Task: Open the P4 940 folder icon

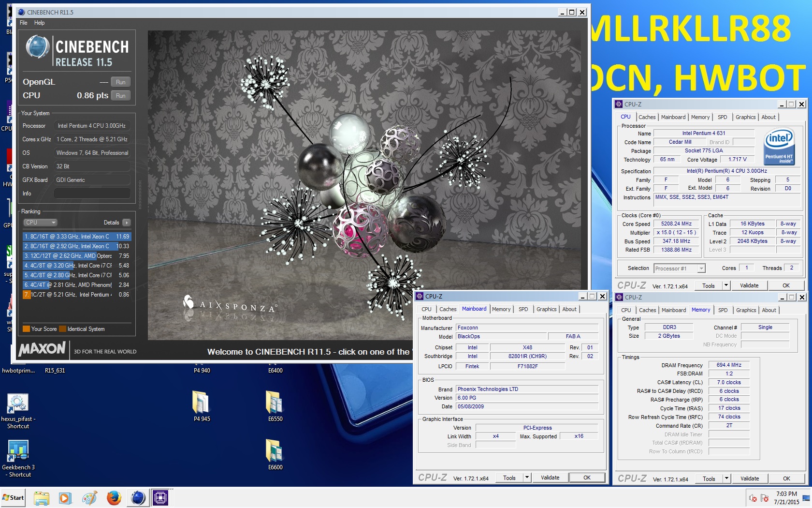Action: click(x=202, y=371)
